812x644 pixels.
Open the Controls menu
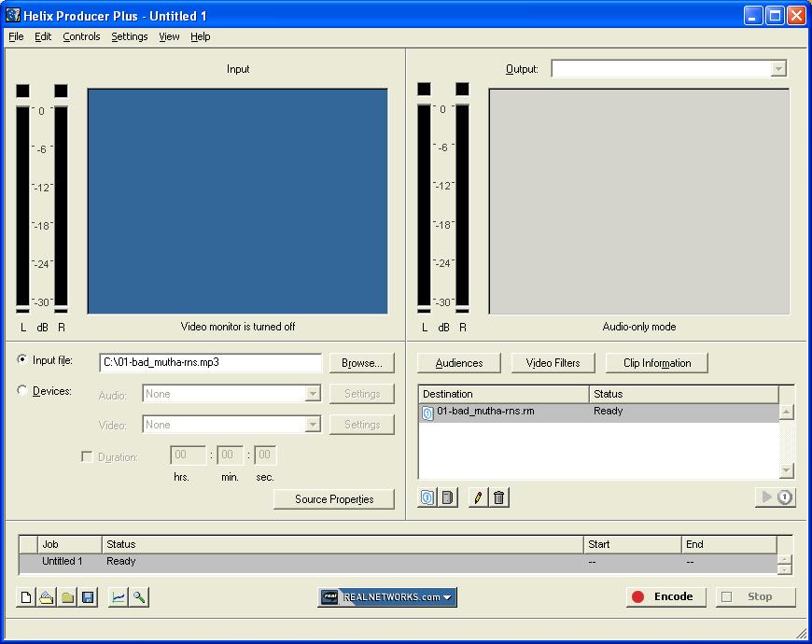click(81, 36)
